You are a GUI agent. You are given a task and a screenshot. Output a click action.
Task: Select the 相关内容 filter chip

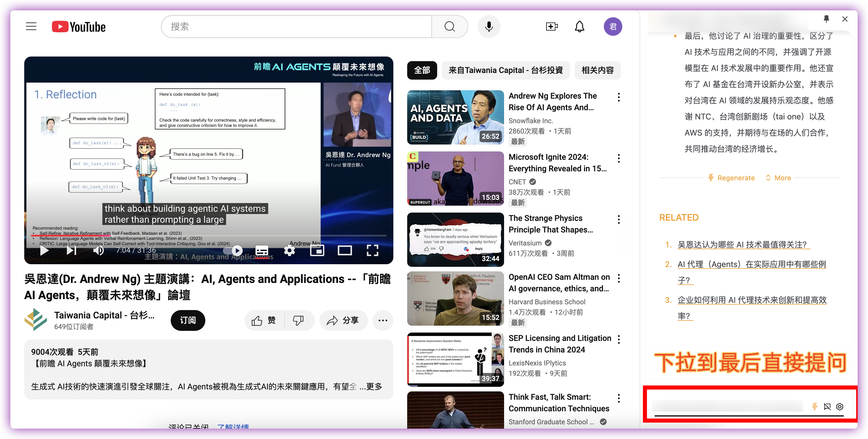click(597, 70)
